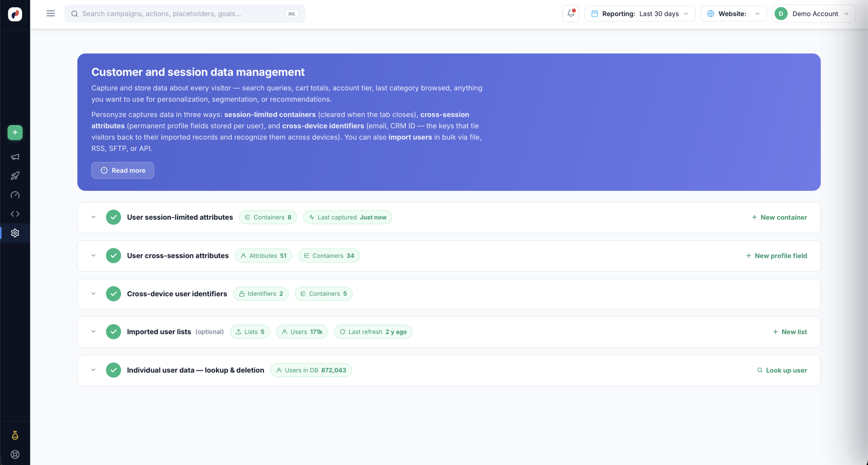Screen dimensions: 868x465
Task: Open the Website selector dropdown
Action: point(733,14)
